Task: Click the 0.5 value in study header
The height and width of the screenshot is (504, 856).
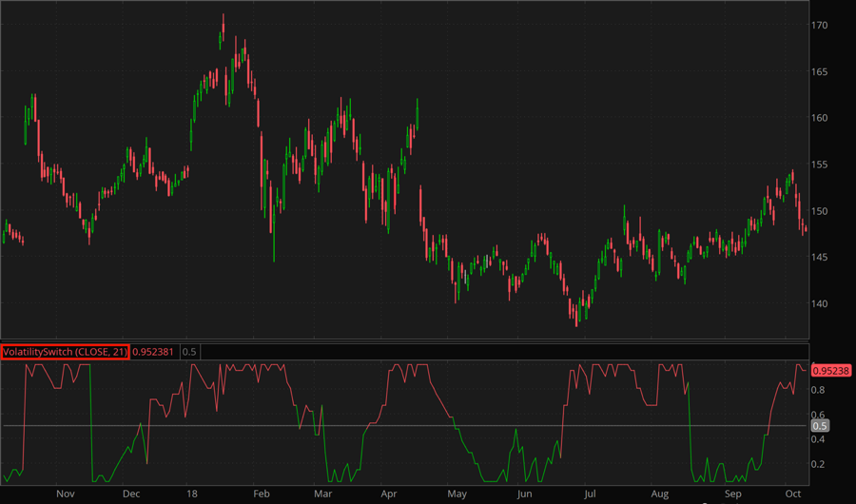Action: [189, 352]
